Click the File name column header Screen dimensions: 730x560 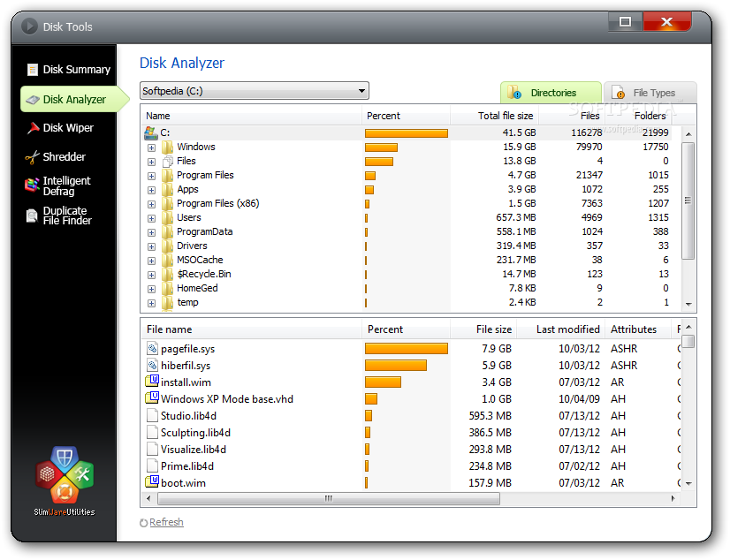click(x=251, y=329)
